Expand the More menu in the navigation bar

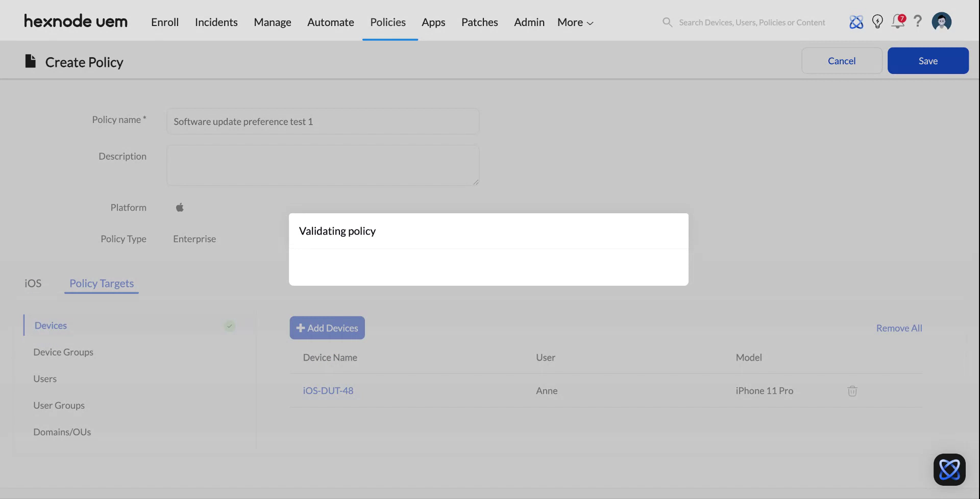pos(574,22)
